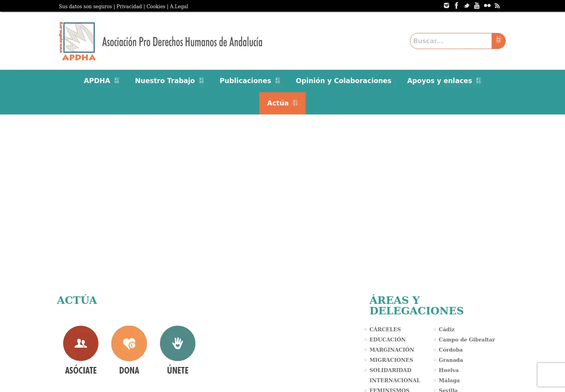Open the A.Legal link
565x392 pixels.
(179, 6)
